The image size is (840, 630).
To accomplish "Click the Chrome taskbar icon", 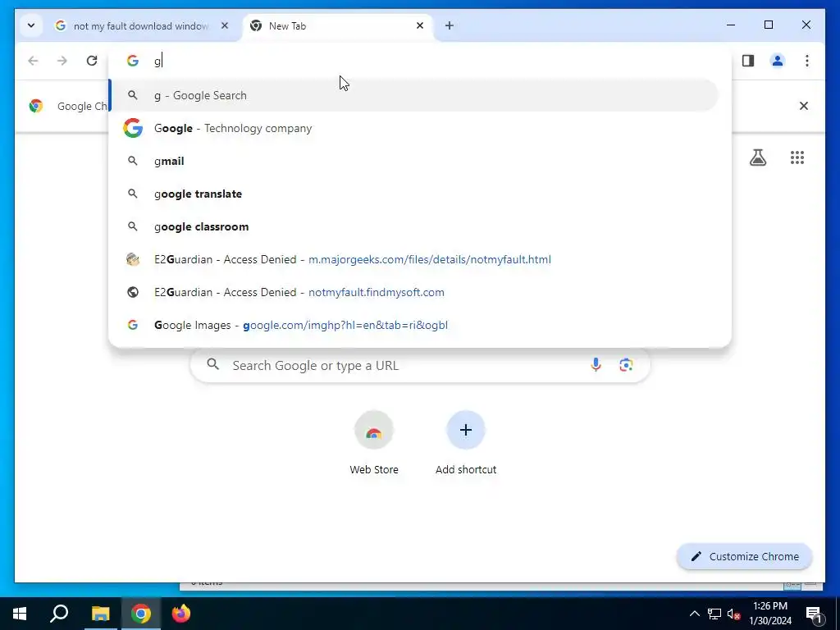I will pos(141,614).
